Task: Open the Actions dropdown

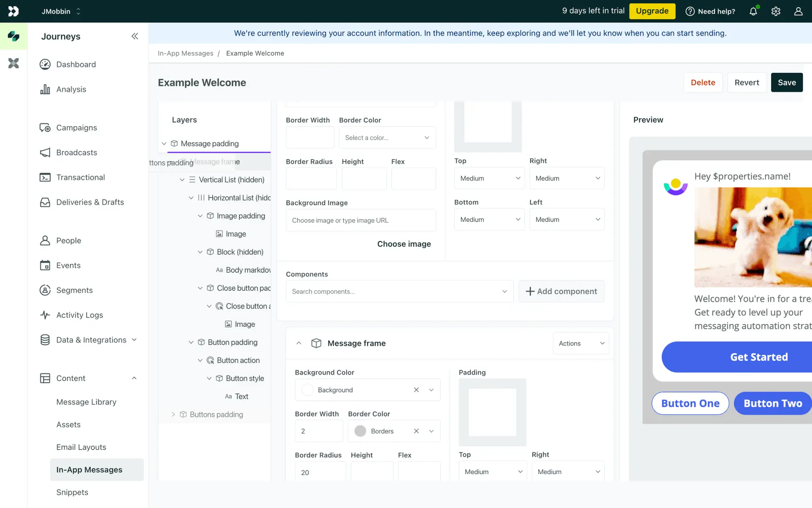Action: (x=581, y=343)
